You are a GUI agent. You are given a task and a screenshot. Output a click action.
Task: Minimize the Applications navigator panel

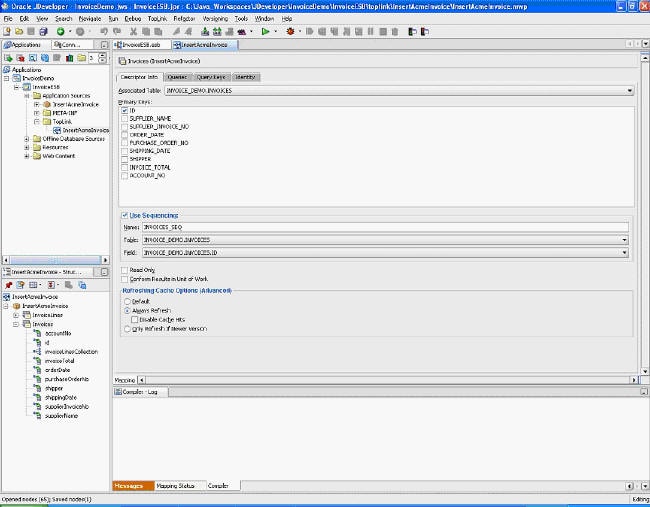coord(104,45)
